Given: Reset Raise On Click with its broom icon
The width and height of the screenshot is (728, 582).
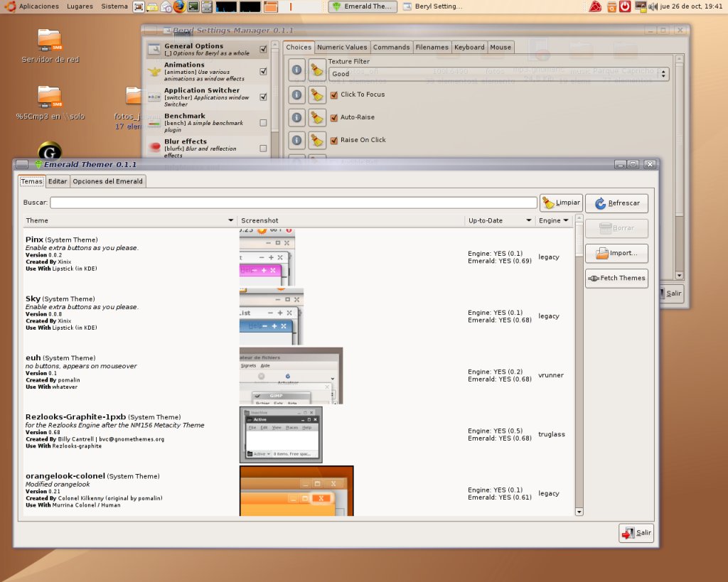Looking at the screenshot, I should (x=317, y=140).
